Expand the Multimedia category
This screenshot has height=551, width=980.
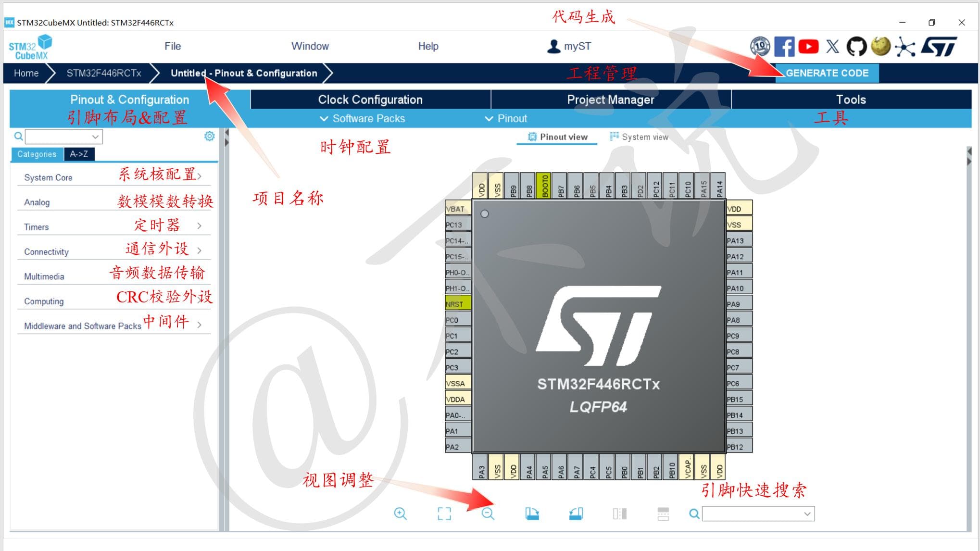coord(114,276)
